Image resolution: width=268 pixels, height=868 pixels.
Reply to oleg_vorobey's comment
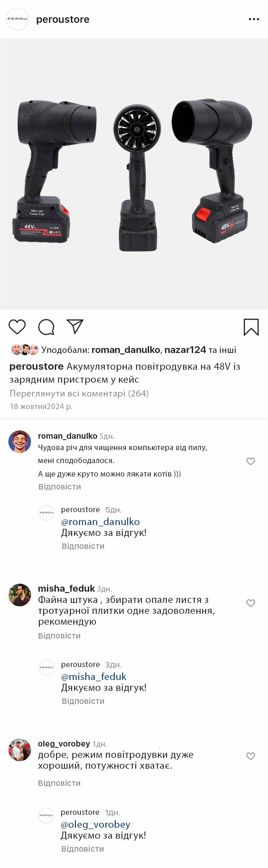pyautogui.click(x=59, y=783)
